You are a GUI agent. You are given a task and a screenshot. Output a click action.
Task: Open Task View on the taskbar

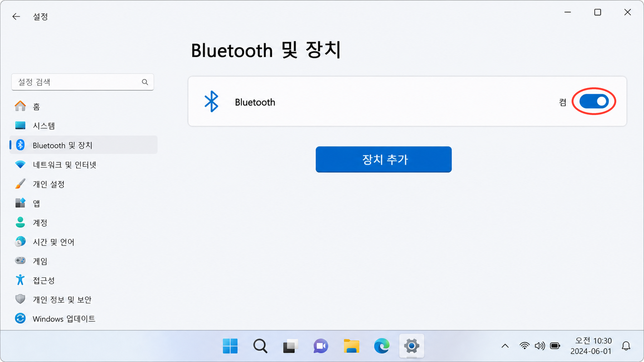(x=290, y=346)
